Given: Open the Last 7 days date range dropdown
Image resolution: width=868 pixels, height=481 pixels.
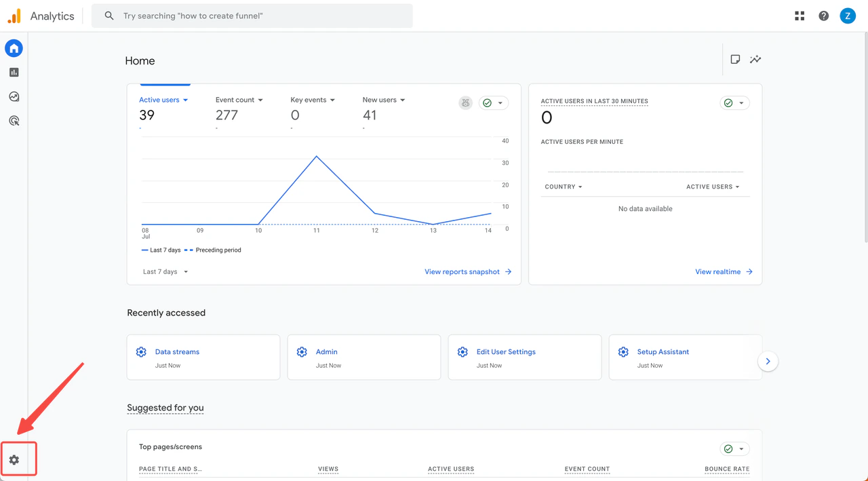Looking at the screenshot, I should (165, 272).
